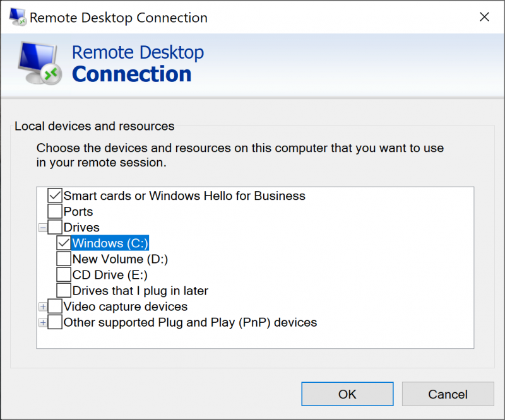Uncheck the Windows (C:) drive
This screenshot has height=420, width=505.
[x=63, y=243]
